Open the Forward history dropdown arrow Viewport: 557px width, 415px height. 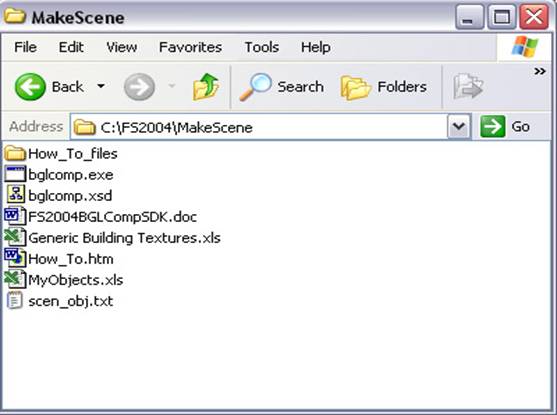click(x=172, y=86)
